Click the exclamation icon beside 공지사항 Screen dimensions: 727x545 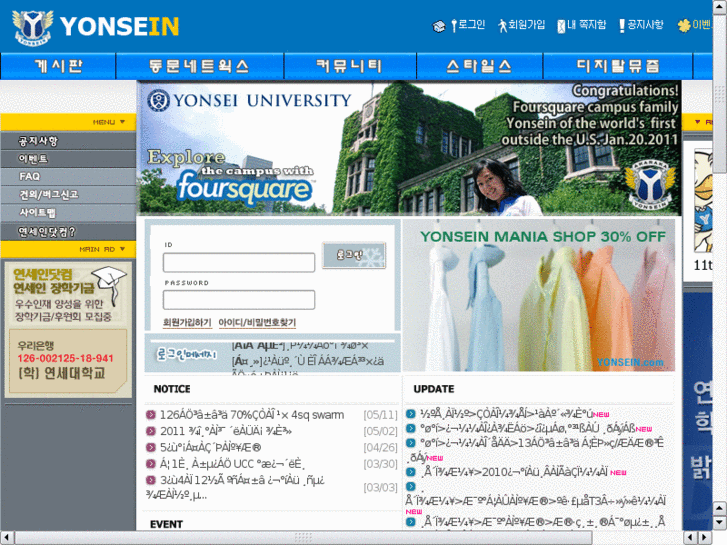[622, 26]
